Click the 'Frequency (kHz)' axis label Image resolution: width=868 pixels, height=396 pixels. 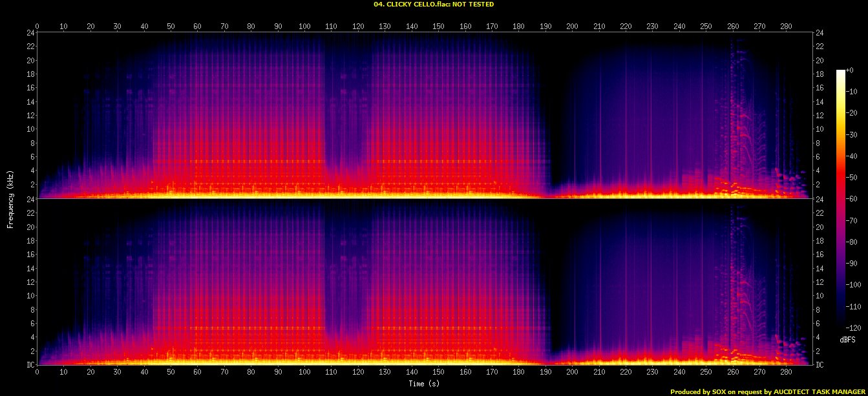point(10,198)
